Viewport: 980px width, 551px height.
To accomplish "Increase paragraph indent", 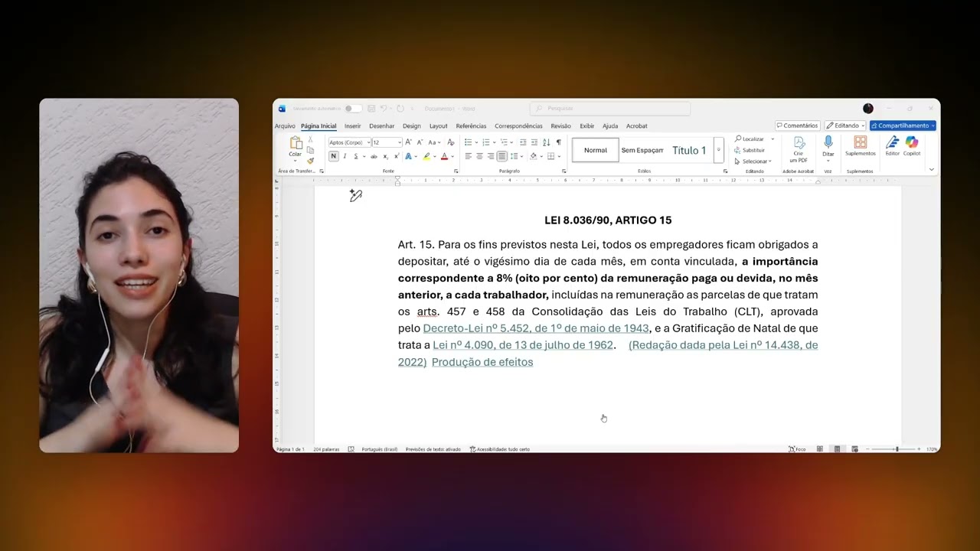I will coord(534,142).
